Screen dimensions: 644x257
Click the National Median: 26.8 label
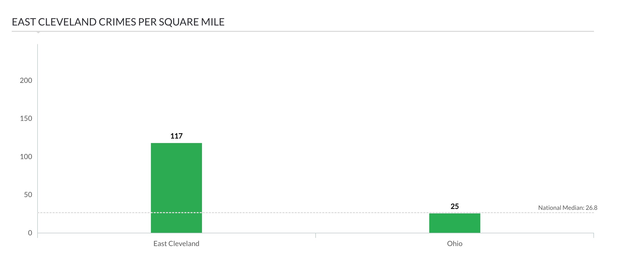(567, 208)
